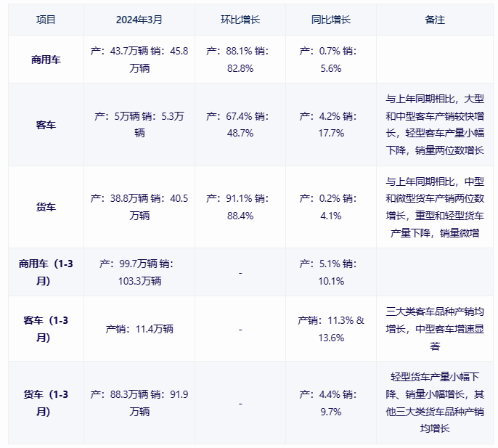The width and height of the screenshot is (498, 448).
Task: Select the 产：99.7万辆 销：103.3万辆 cell
Action: click(139, 272)
